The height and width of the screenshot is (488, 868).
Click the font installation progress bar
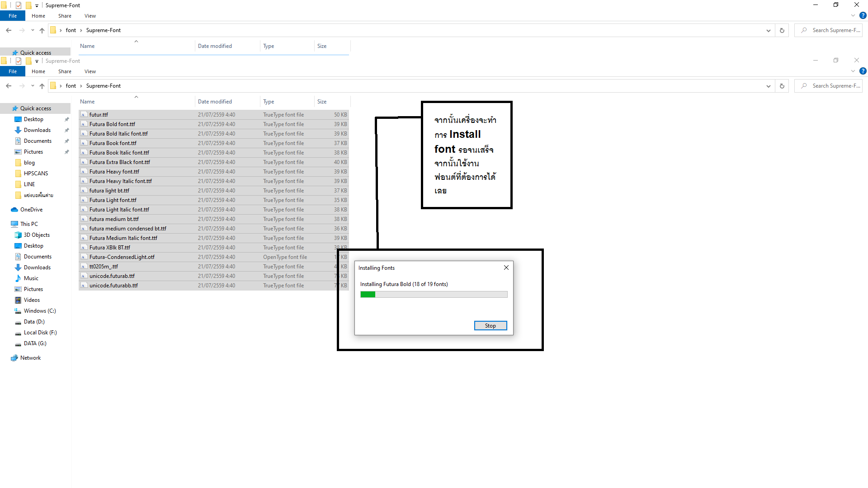click(434, 295)
